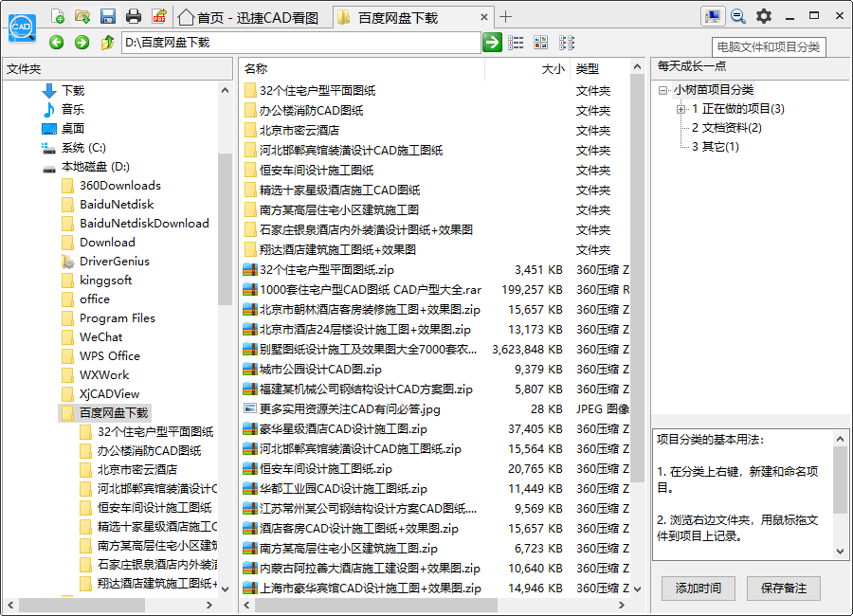
Task: Expand 1 正在做的项目(3) node
Action: click(681, 109)
